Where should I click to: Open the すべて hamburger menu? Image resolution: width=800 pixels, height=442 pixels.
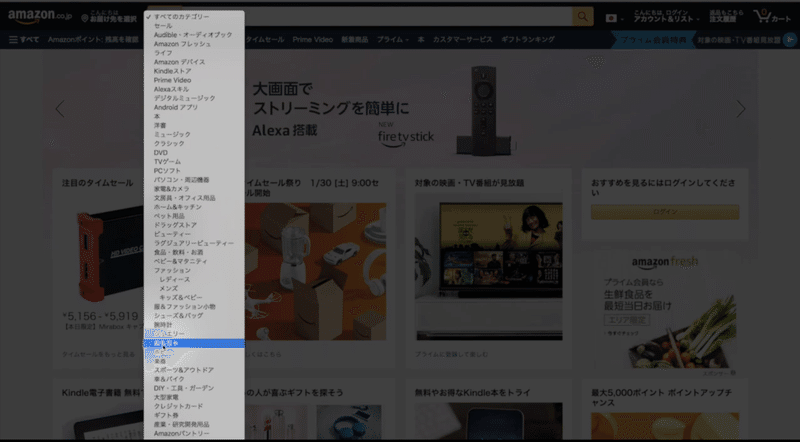(x=24, y=39)
